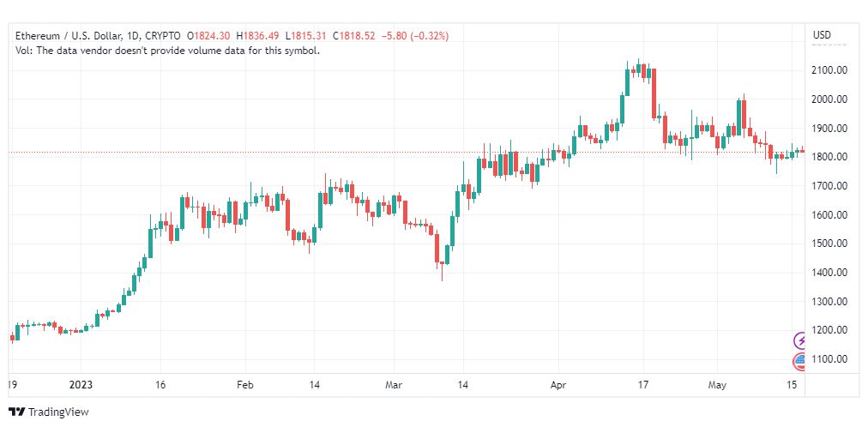
Task: Click the 1100.00 price level label
Action: coord(830,359)
